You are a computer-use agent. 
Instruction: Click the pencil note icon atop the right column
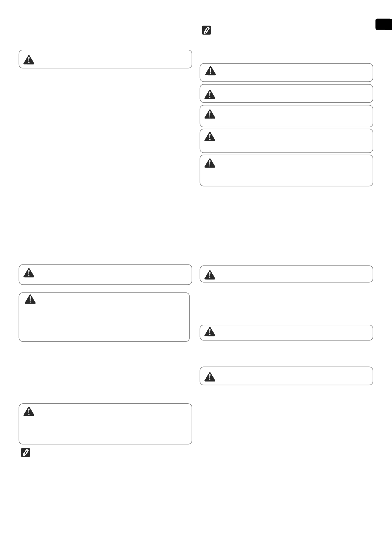(206, 30)
